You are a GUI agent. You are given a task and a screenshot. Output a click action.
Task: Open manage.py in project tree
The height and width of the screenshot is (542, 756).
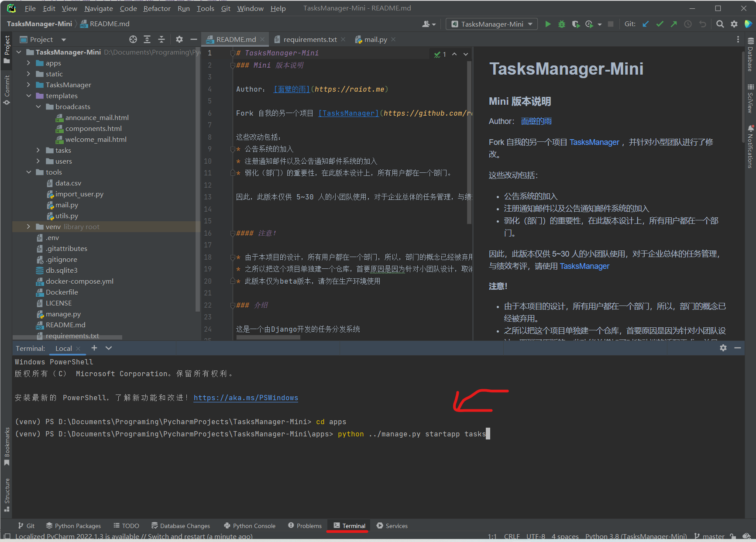[63, 314]
